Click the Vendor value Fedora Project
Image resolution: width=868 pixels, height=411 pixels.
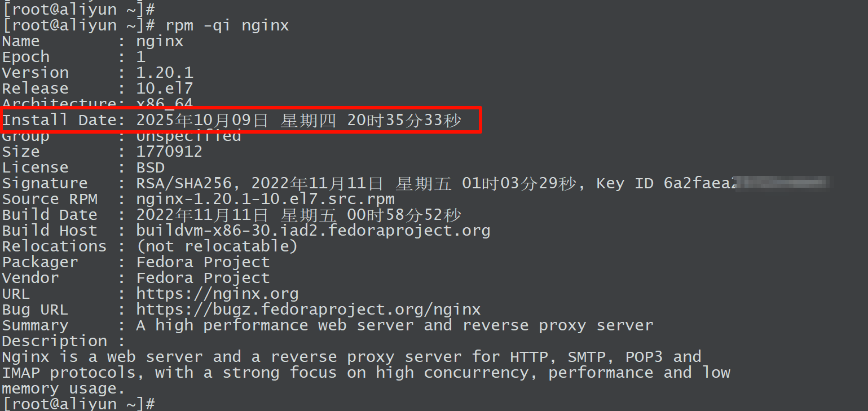[203, 278]
